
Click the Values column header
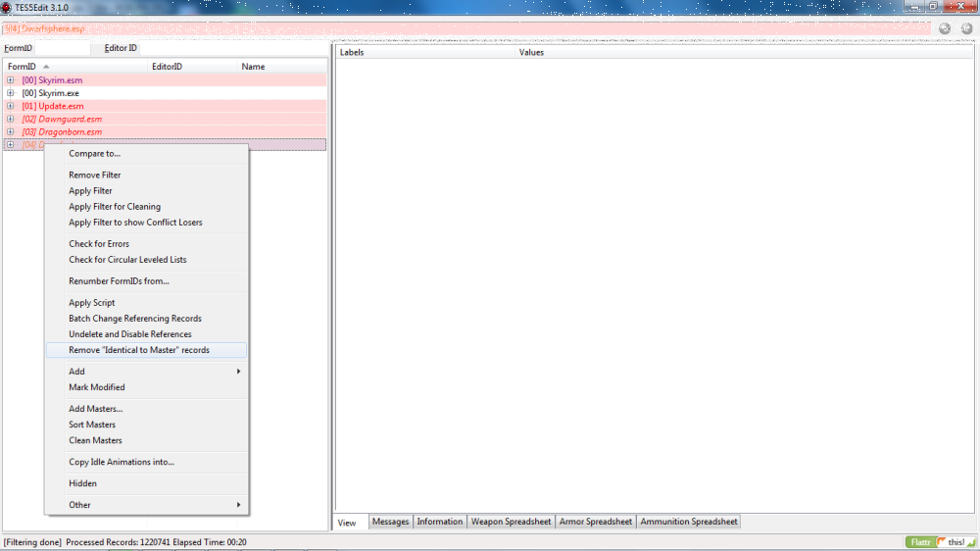pos(744,53)
